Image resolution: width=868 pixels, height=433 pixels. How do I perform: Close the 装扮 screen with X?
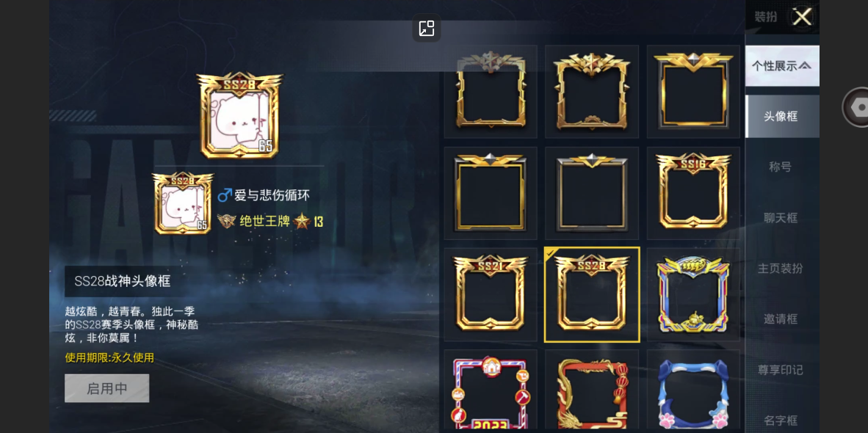click(802, 17)
